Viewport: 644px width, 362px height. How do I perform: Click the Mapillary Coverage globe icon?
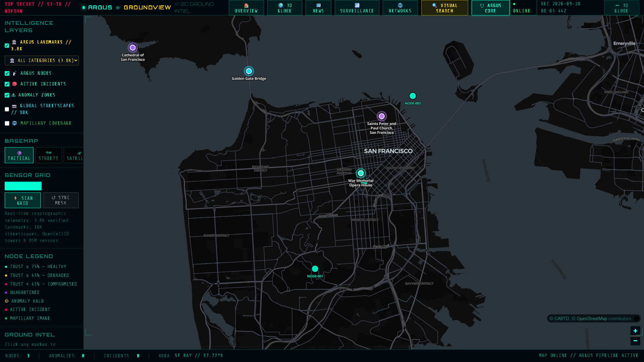coord(14,123)
